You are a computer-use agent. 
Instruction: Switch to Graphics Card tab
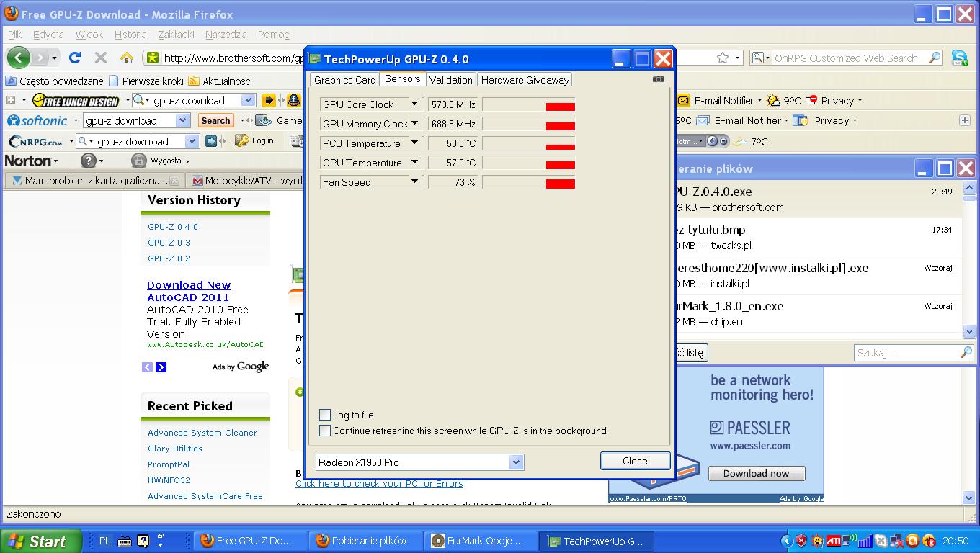pyautogui.click(x=344, y=80)
